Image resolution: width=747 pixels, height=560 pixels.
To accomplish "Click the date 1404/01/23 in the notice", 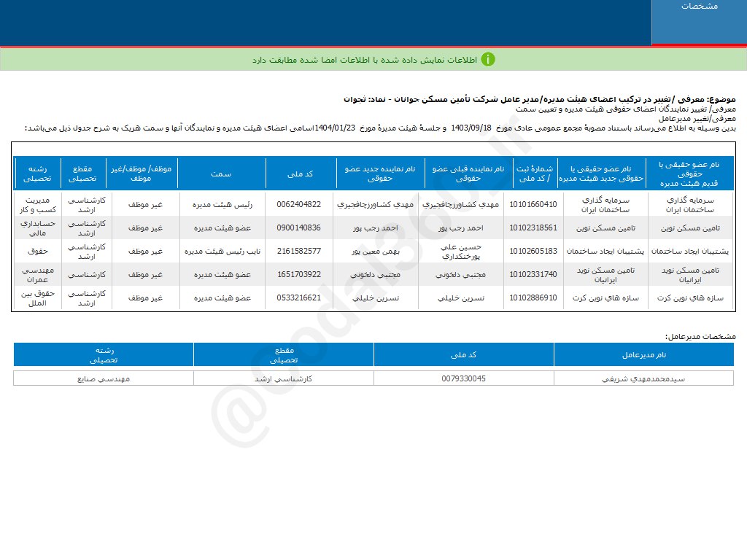I will 335,128.
